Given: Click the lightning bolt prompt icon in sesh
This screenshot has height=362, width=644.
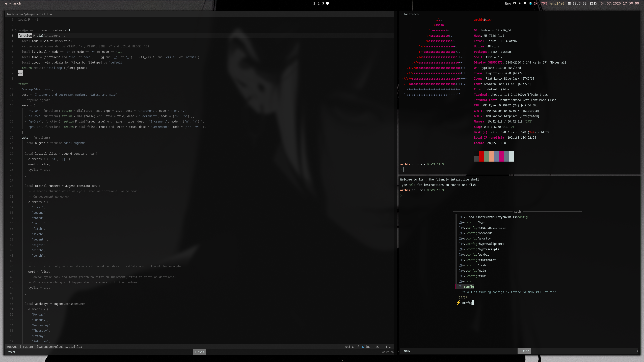Looking at the screenshot, I should [x=458, y=303].
